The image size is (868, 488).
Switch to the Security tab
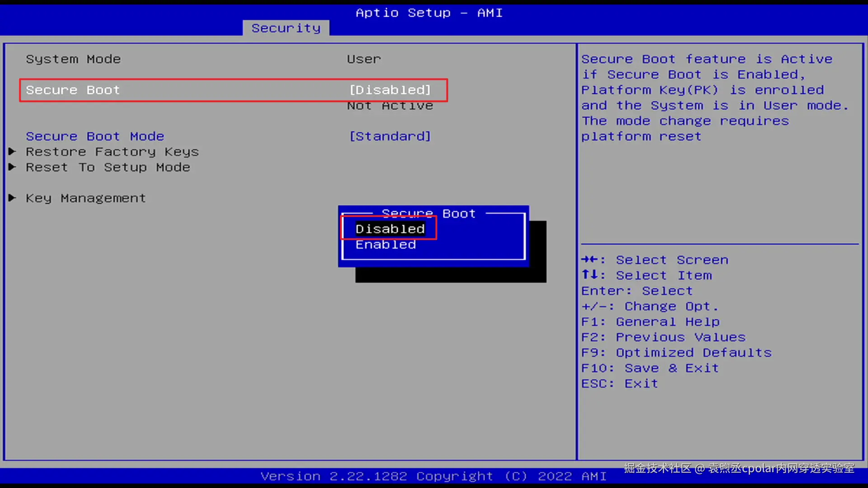click(286, 28)
